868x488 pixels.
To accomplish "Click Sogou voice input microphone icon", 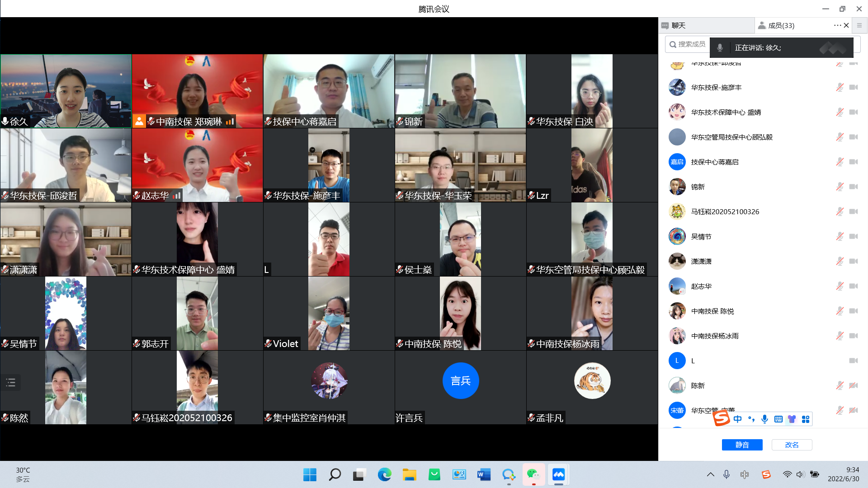I will click(x=764, y=419).
